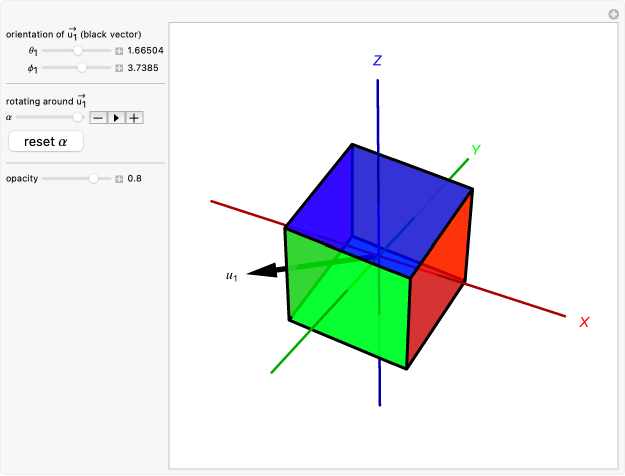625x476 pixels.
Task: Click the black u1 vector arrowhead
Action: point(262,270)
